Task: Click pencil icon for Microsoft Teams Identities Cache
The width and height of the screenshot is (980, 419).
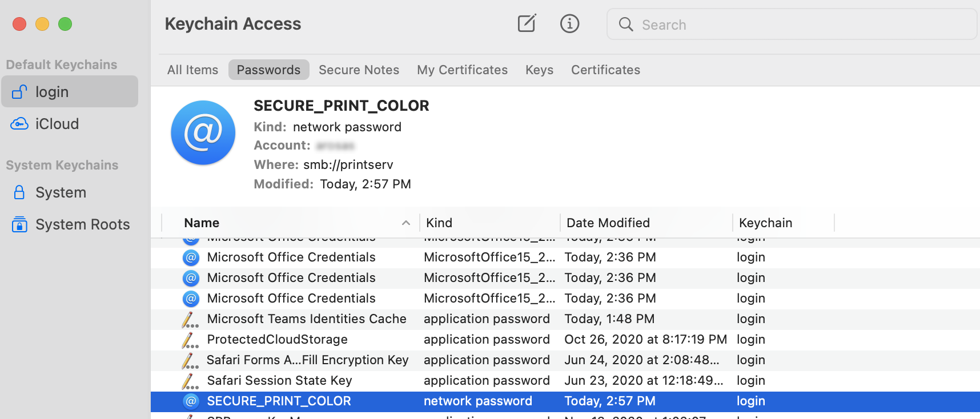Action: pyautogui.click(x=190, y=319)
